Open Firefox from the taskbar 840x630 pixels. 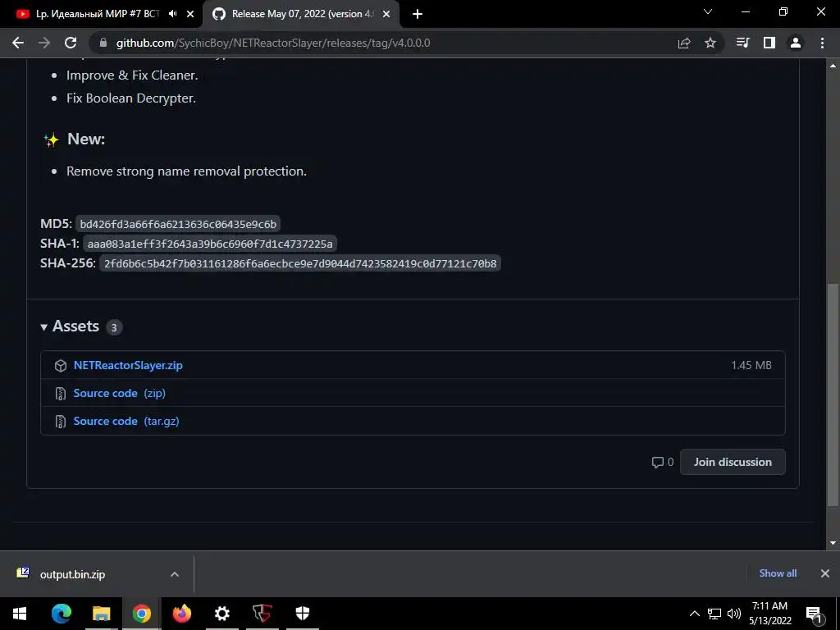point(181,614)
